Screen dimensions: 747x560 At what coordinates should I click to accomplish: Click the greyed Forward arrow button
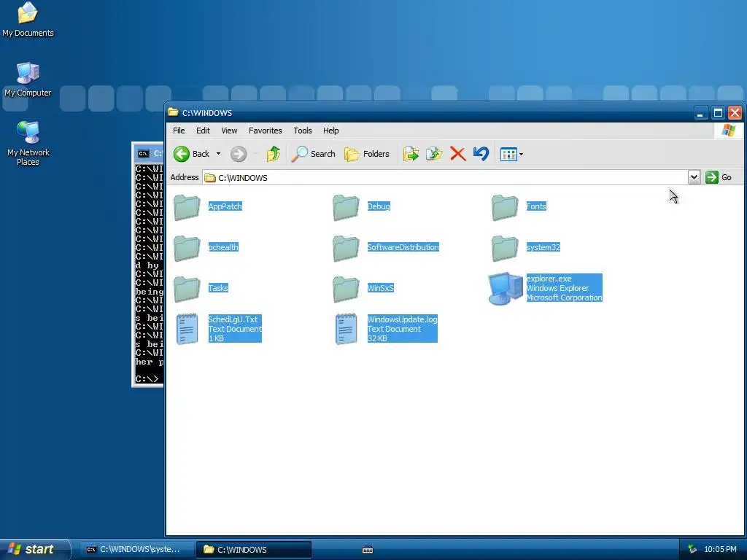tap(239, 154)
